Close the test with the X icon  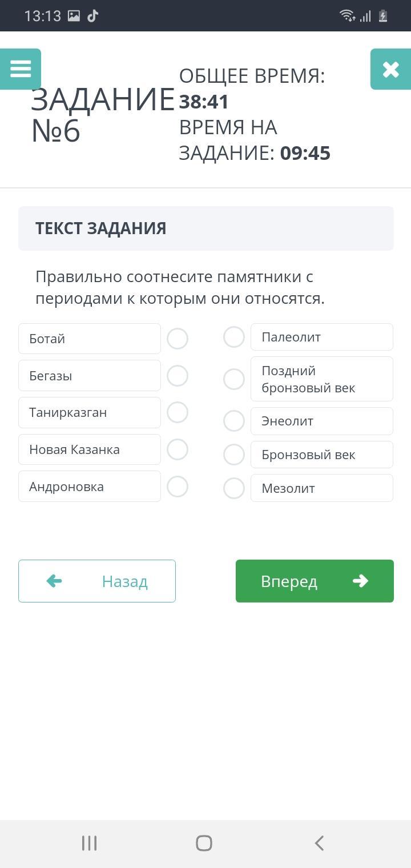(x=390, y=69)
